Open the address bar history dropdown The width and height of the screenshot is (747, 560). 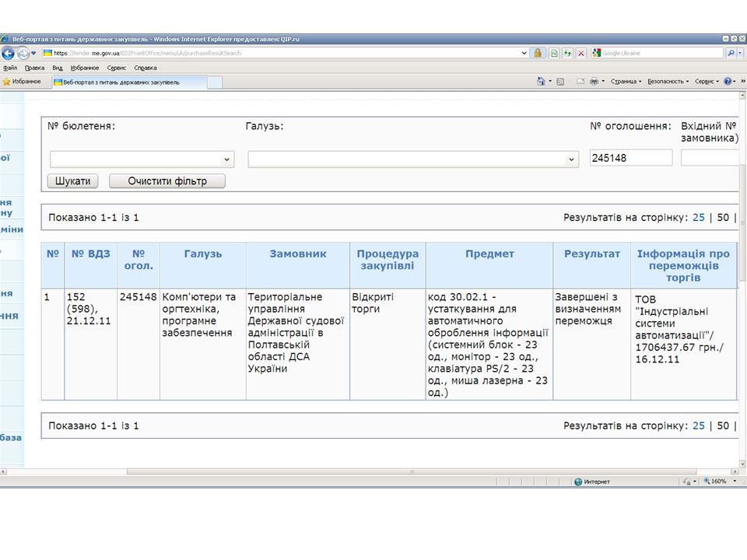pyautogui.click(x=524, y=53)
